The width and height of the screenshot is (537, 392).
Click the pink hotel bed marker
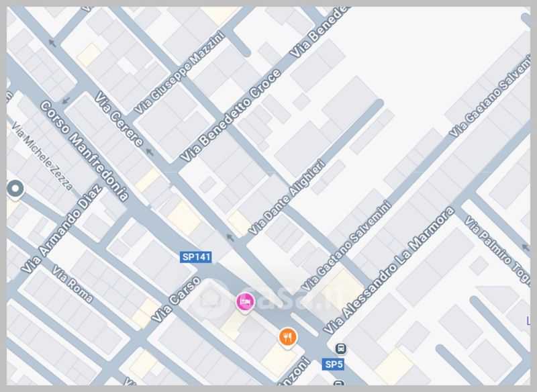point(245,302)
